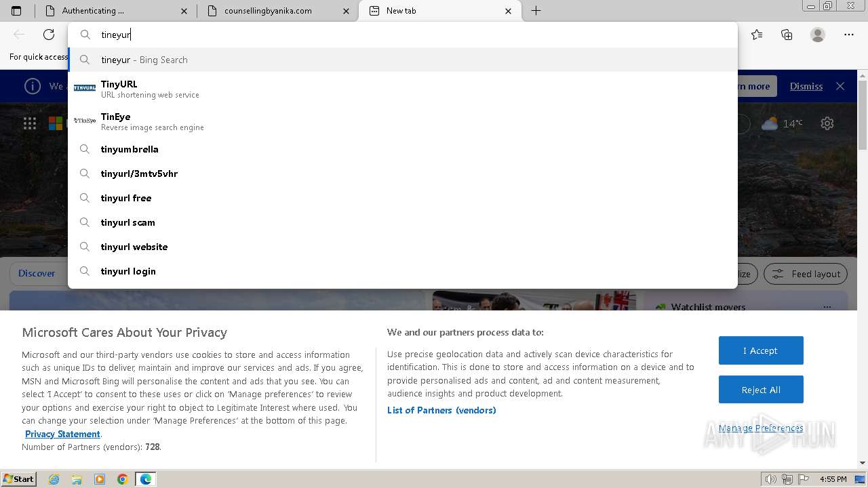Open a new tab with plus icon
This screenshot has height=488, width=868.
(x=536, y=11)
